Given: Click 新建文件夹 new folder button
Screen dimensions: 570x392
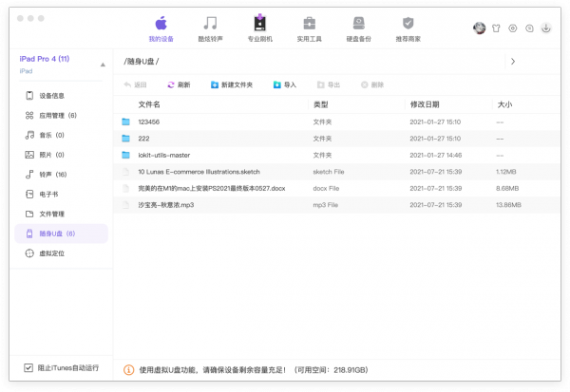Looking at the screenshot, I should tap(232, 84).
